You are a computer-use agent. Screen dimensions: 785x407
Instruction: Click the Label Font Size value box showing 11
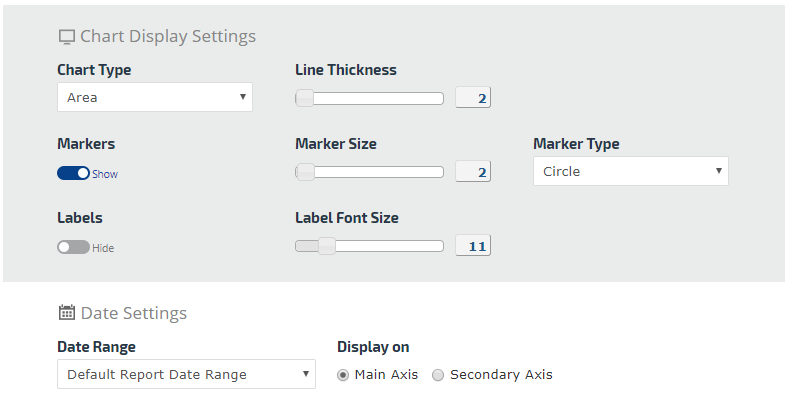(x=474, y=246)
